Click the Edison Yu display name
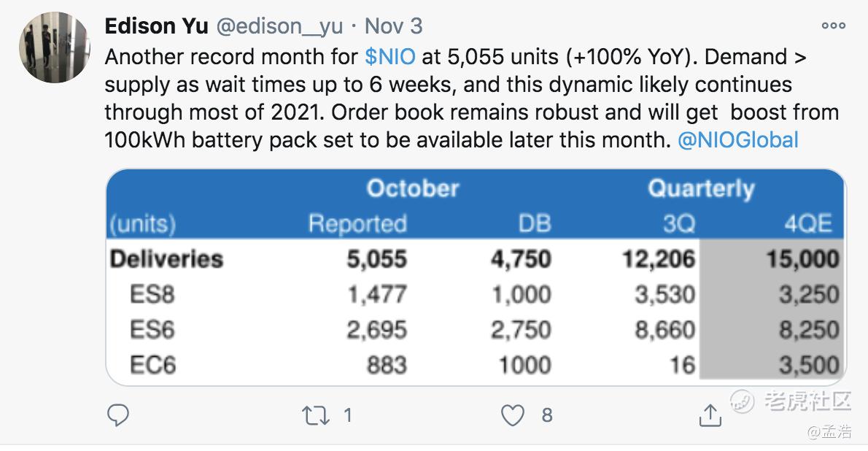 pyautogui.click(x=156, y=26)
